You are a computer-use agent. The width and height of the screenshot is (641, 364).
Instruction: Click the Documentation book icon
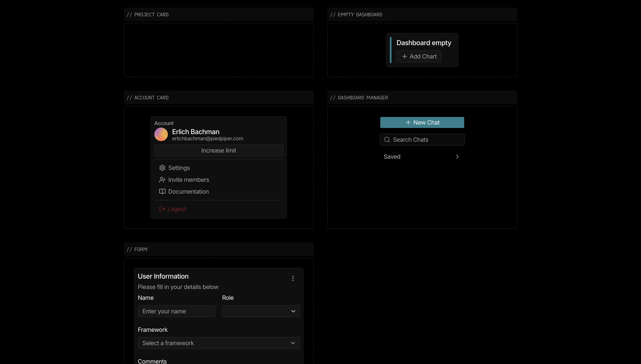(162, 192)
